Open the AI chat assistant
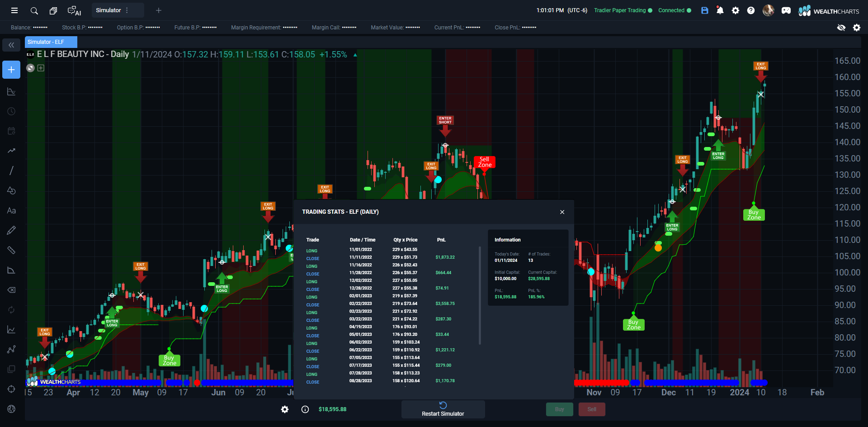Image resolution: width=868 pixels, height=427 pixels. [x=74, y=10]
